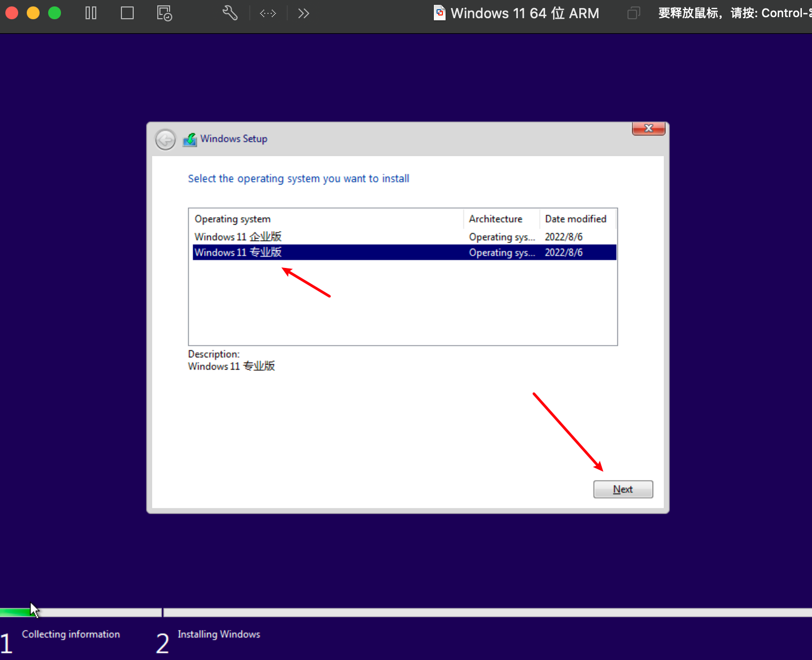
Task: Click the Date modified column header
Action: point(578,219)
